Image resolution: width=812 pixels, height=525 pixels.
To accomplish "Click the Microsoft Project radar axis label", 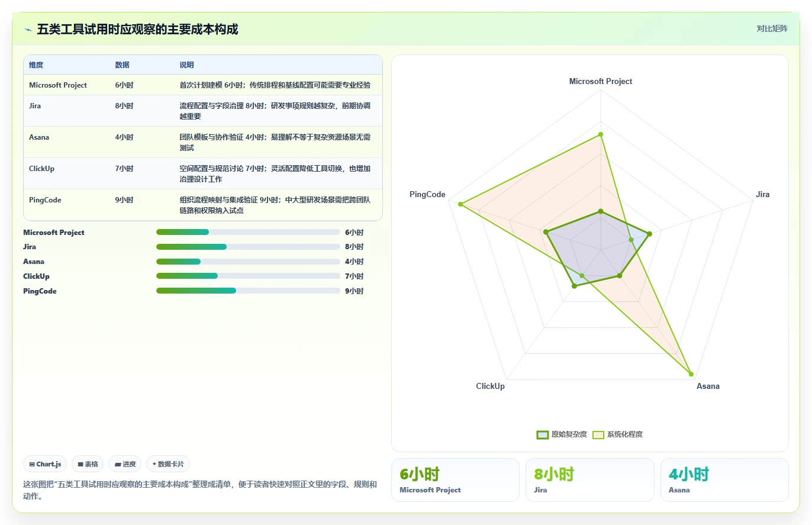I will [x=601, y=82].
